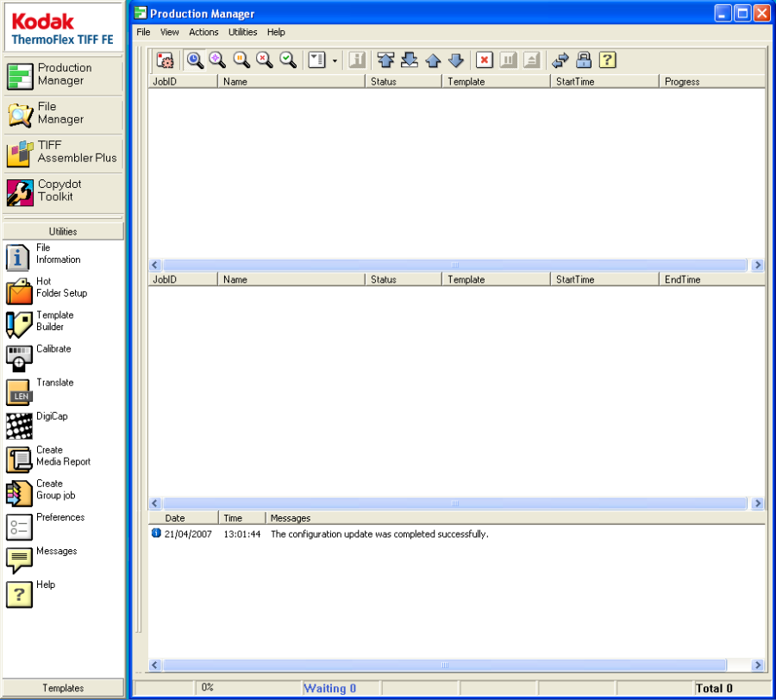Select the configuration update message row

point(456,534)
